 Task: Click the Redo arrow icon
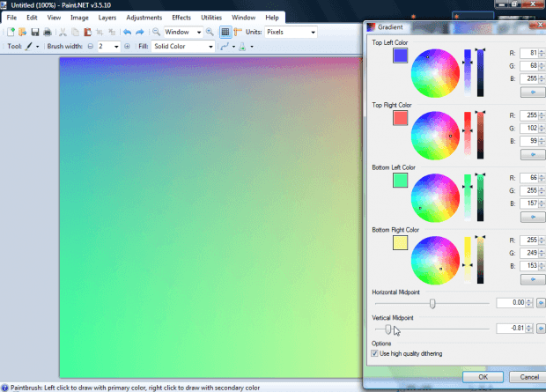(x=140, y=32)
